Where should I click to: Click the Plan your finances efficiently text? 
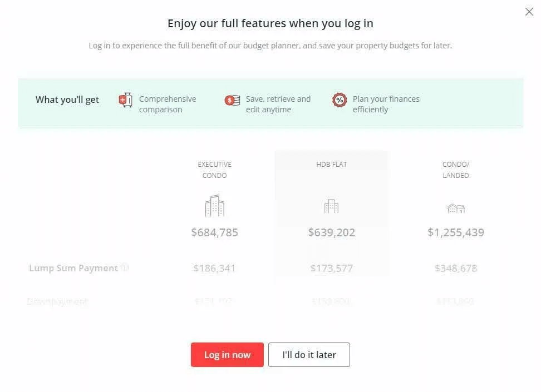pos(386,104)
